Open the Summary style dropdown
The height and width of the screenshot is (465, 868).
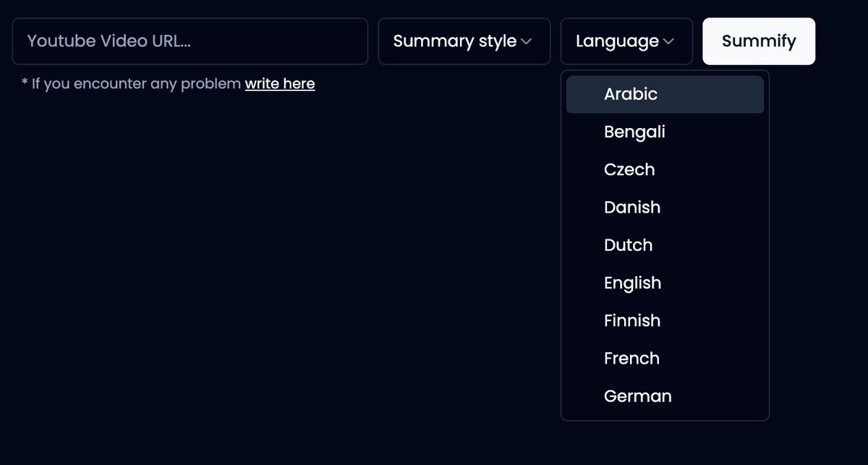(464, 41)
